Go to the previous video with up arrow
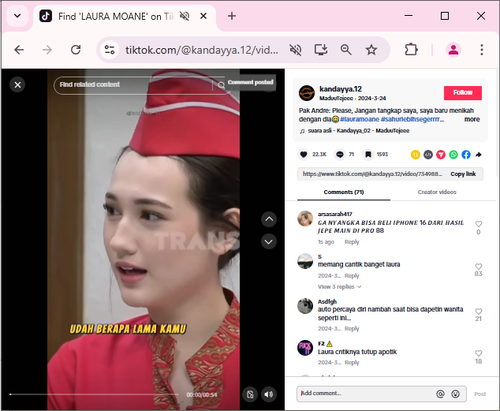 tap(269, 219)
